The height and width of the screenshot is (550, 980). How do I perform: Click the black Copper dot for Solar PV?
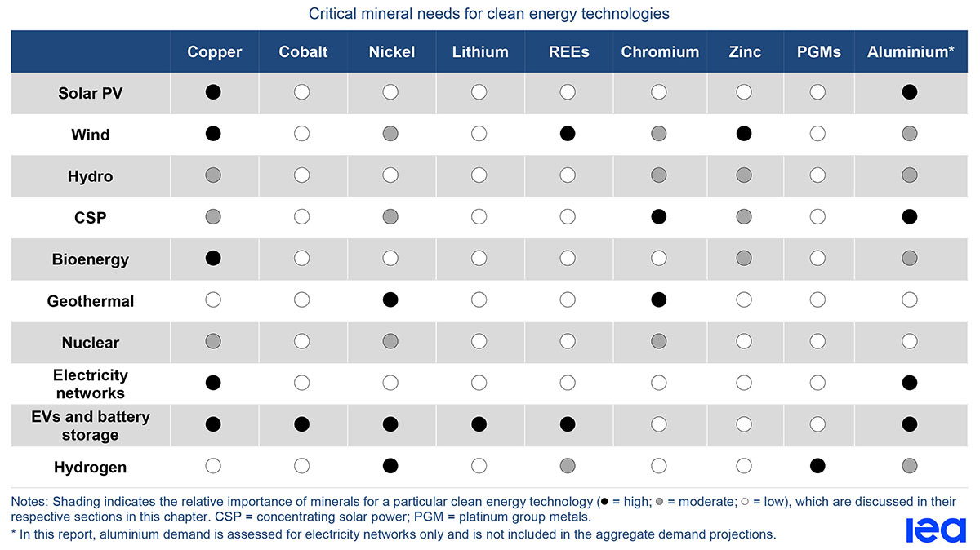[x=213, y=92]
